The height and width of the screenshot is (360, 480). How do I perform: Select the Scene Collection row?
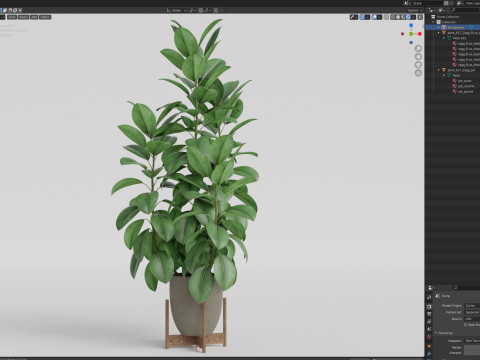(x=453, y=17)
